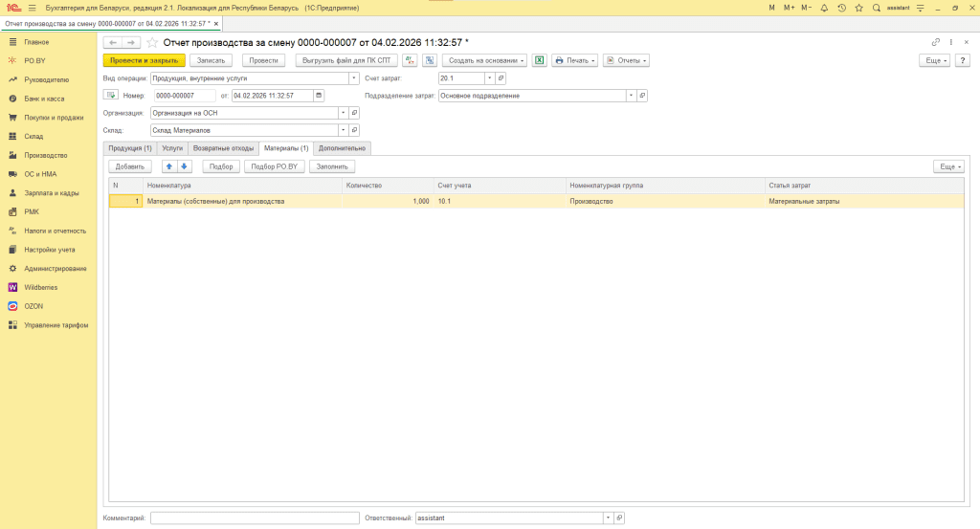Click the M- memory subtract button

click(x=806, y=8)
